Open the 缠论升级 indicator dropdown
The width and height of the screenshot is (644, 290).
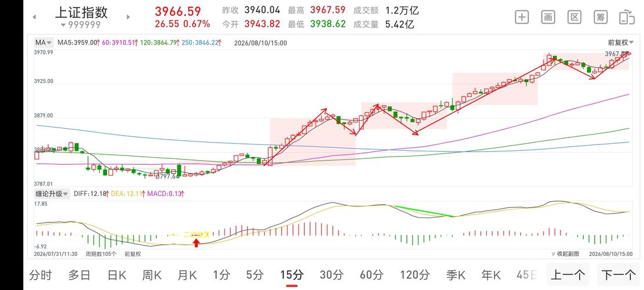click(52, 194)
